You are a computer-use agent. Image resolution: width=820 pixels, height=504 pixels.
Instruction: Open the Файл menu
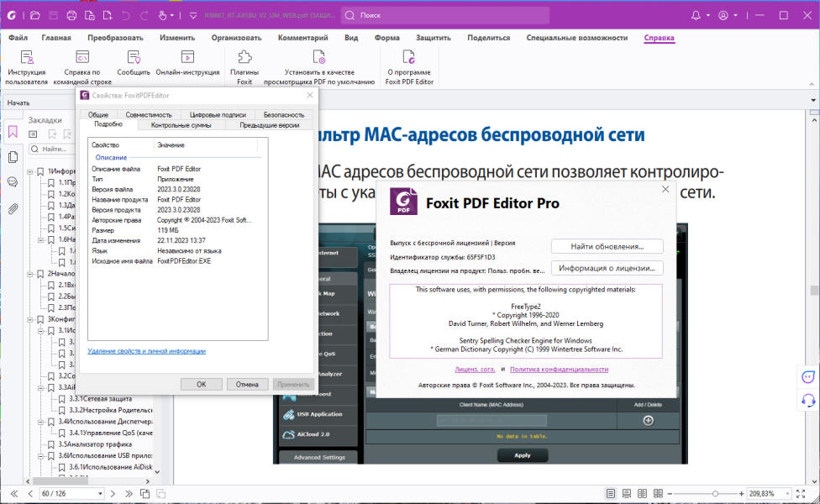(x=18, y=38)
